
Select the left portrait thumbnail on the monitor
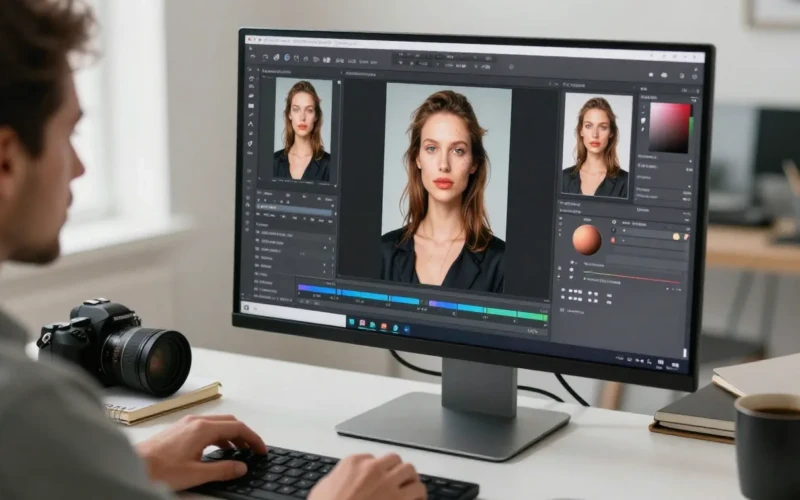click(x=303, y=129)
